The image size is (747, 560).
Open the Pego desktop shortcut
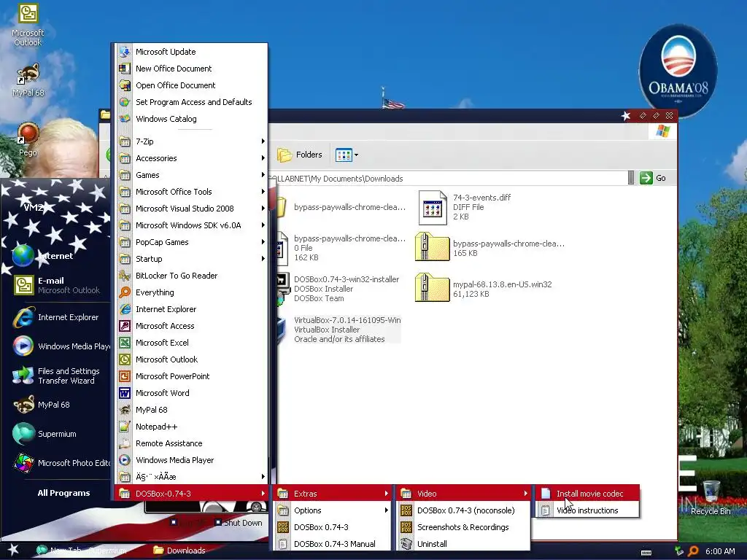click(28, 139)
